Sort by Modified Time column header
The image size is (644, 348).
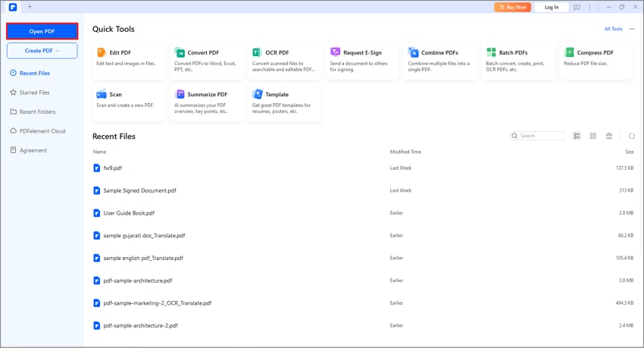[x=405, y=152]
